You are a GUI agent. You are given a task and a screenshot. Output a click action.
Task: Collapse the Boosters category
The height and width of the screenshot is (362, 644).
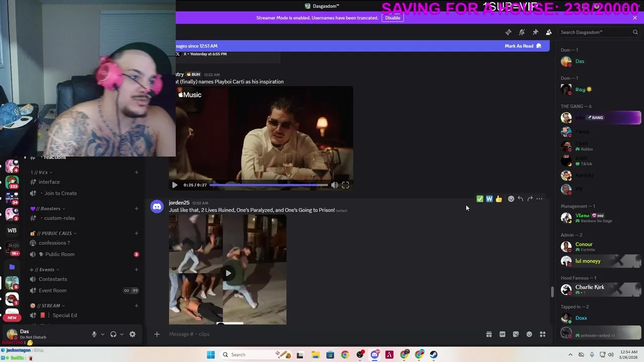(x=47, y=209)
